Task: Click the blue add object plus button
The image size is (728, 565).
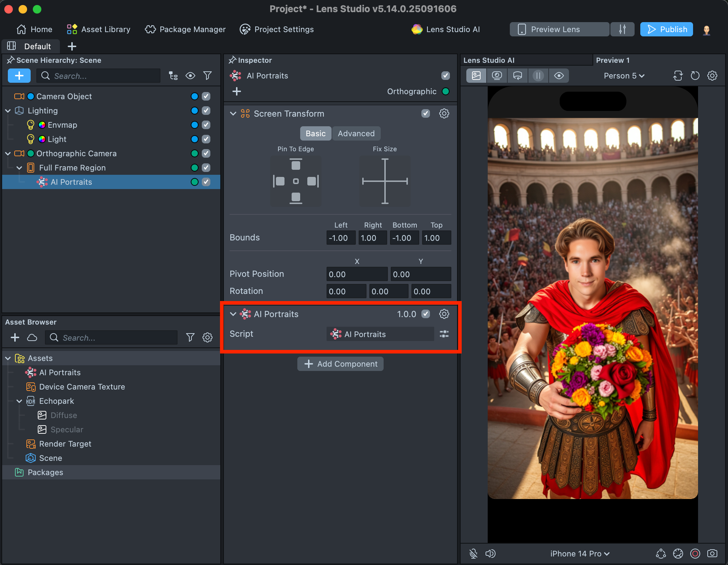Action: 19,76
